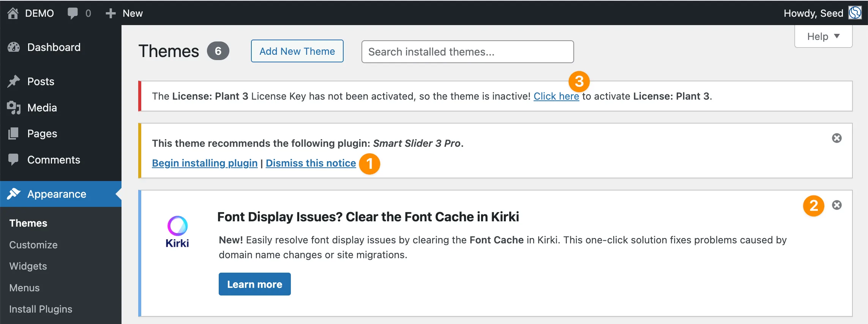This screenshot has width=868, height=324.
Task: Focus the Search installed themes field
Action: coord(467,52)
